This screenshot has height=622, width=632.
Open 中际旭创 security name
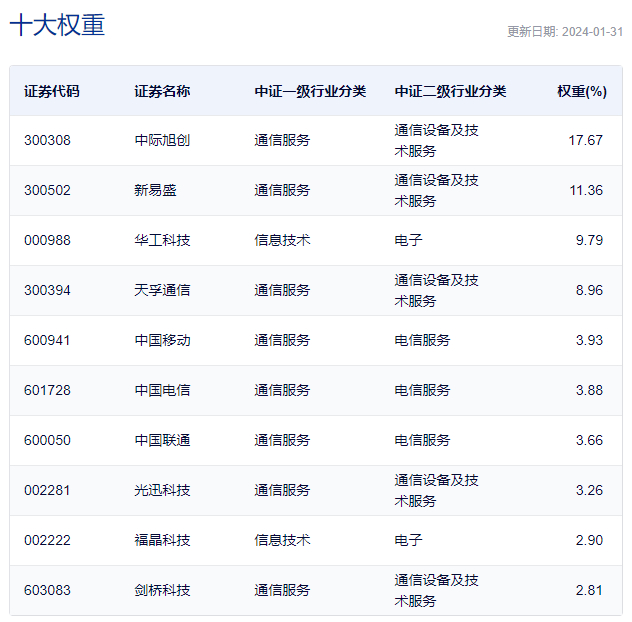click(162, 140)
